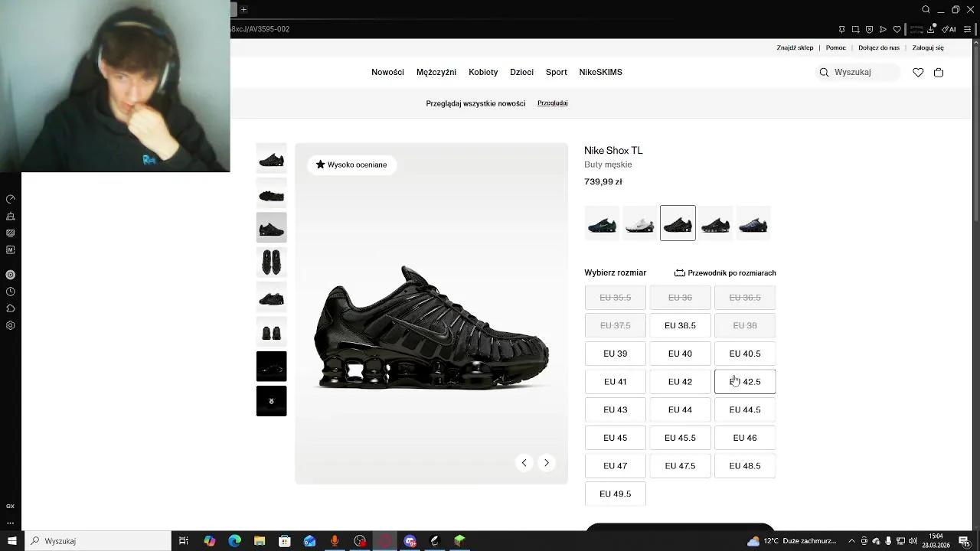The height and width of the screenshot is (551, 980).
Task: Open the easy setup sliders icon
Action: pyautogui.click(x=968, y=29)
